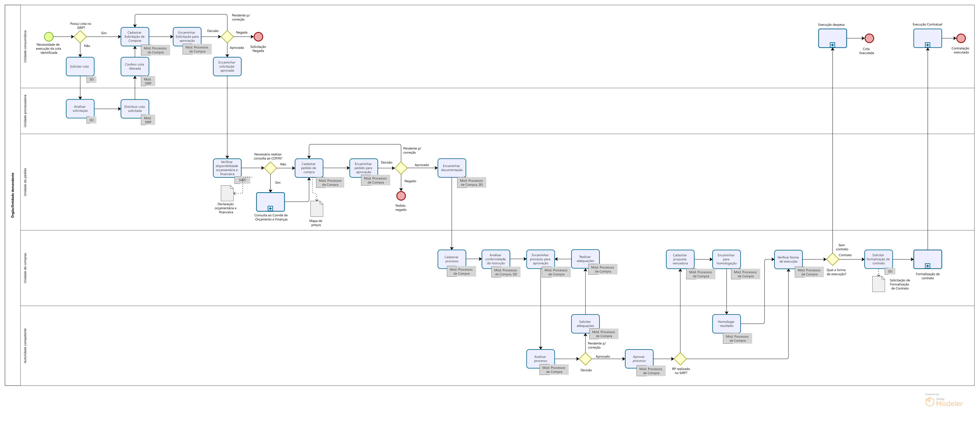Select the 'Solicitação Negada' red end event
This screenshot has height=431, width=980.
click(258, 37)
